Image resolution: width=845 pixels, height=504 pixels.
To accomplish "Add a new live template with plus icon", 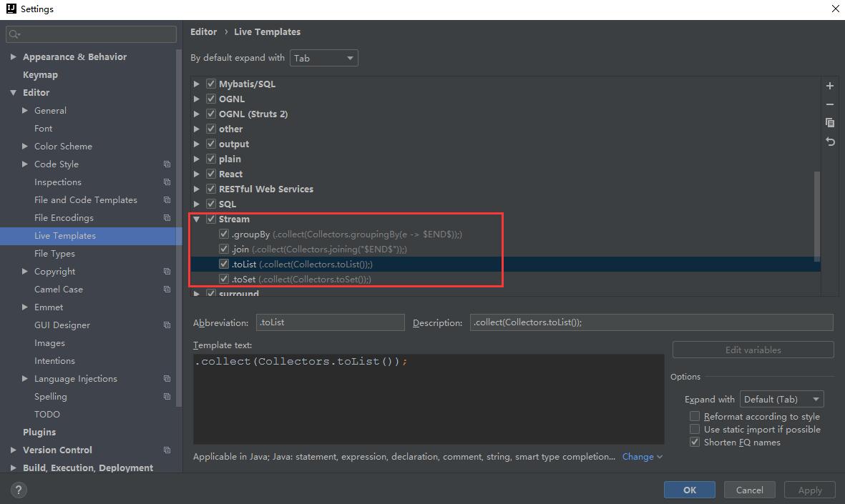I will 830,86.
